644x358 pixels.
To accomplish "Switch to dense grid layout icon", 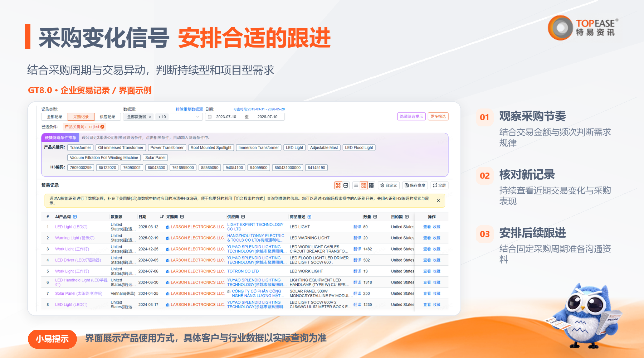I will [x=371, y=185].
